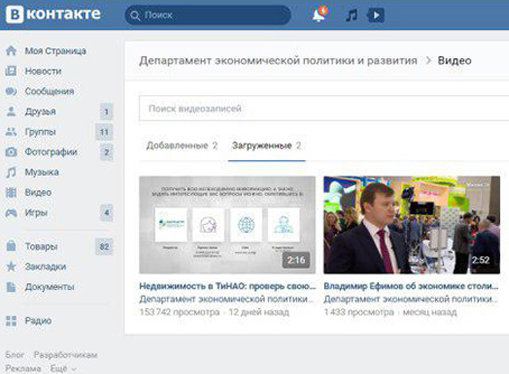Click the gamepad icon beside Игры
The height and width of the screenshot is (374, 509).
point(11,213)
